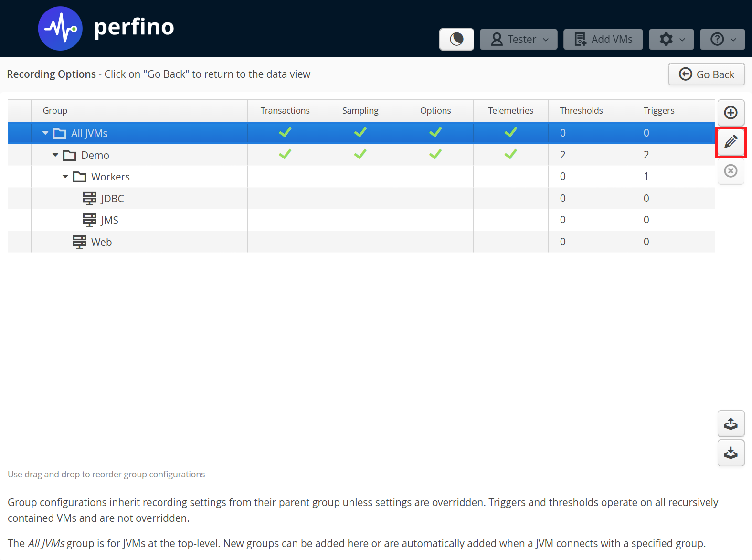
Task: Click the export configurations upload icon
Action: (731, 423)
